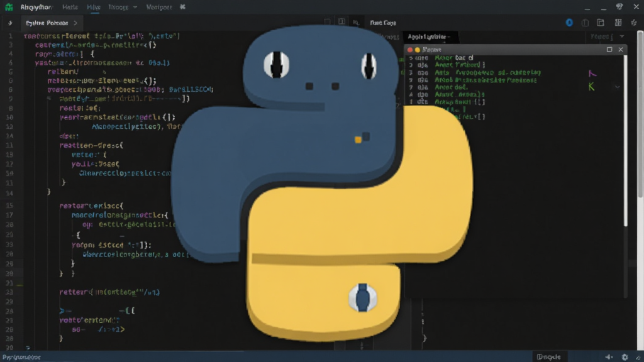Click the folder-window icon in the right toolbar
The image size is (644, 362).
(x=601, y=23)
